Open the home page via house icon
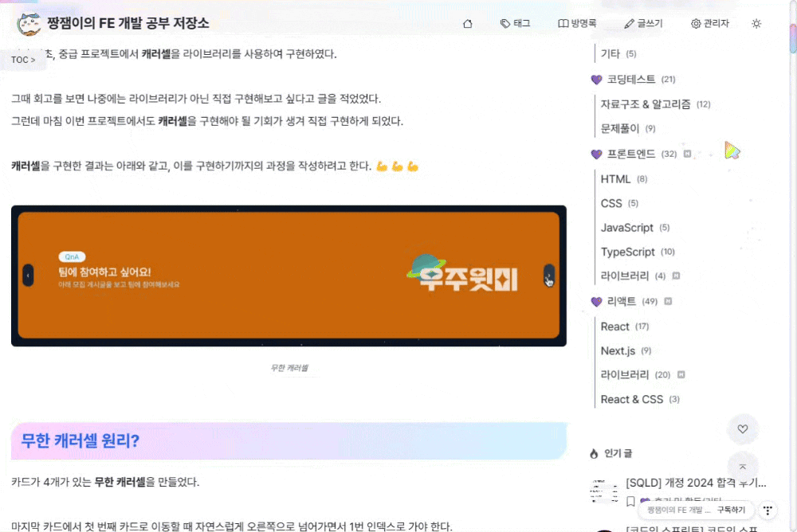 click(x=467, y=23)
